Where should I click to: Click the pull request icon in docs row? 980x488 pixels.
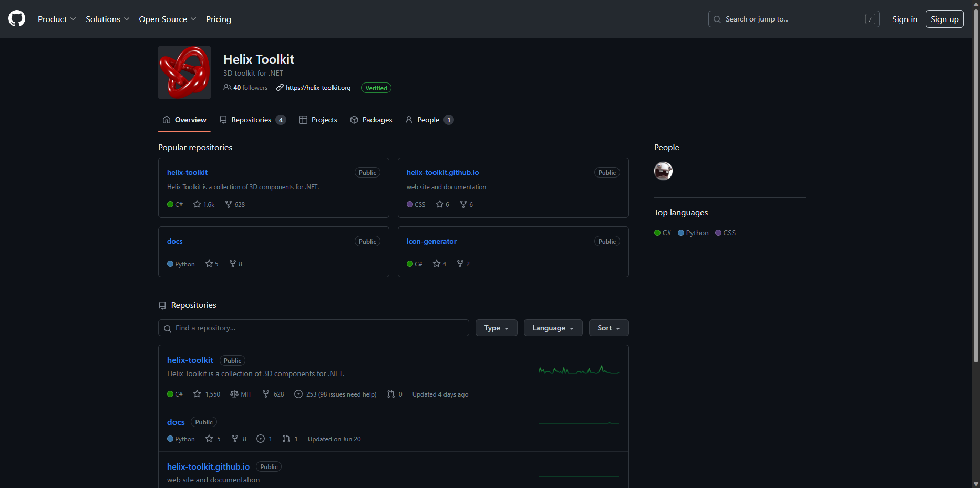286,439
